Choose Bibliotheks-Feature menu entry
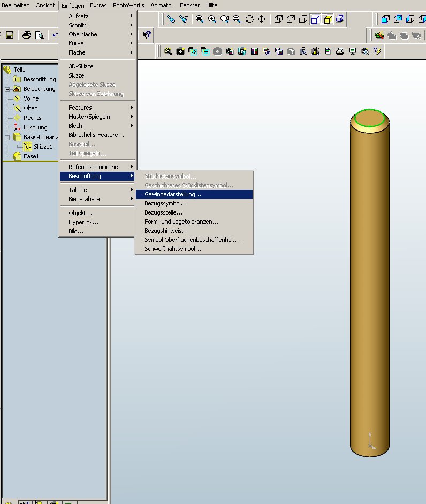 pyautogui.click(x=98, y=135)
